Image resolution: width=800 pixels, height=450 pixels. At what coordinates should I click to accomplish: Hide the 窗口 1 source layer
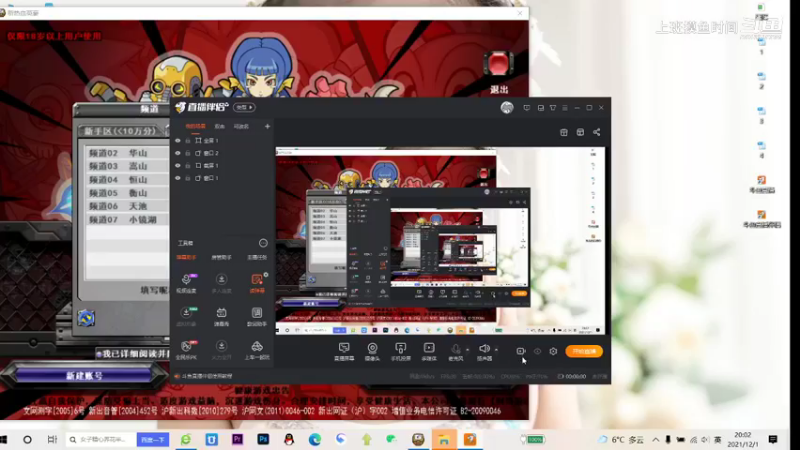pos(178,178)
